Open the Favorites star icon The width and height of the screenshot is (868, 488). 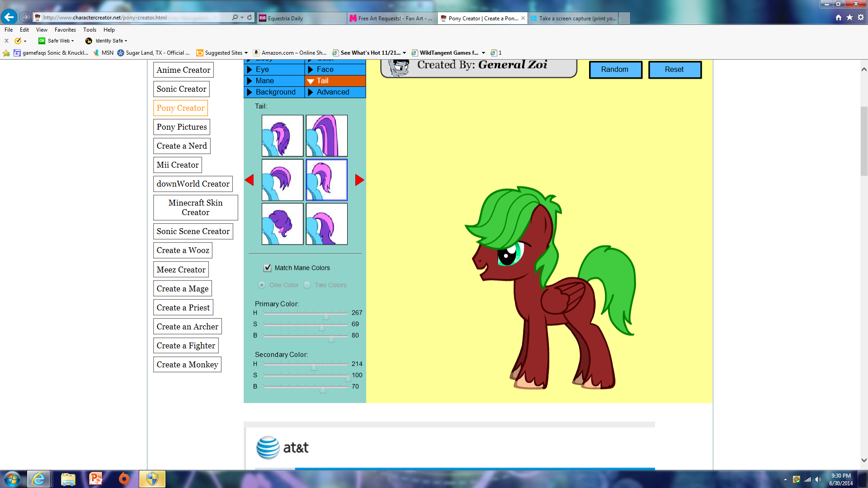[x=849, y=18]
